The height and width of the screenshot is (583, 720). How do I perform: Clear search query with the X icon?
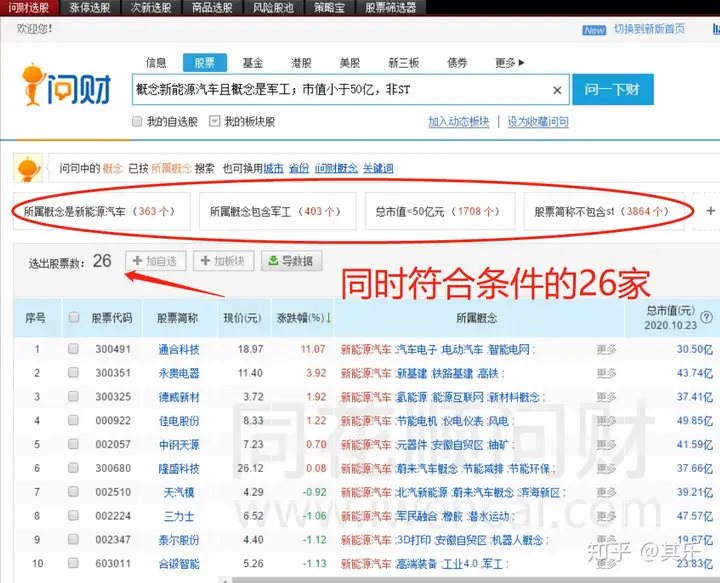coord(557,90)
